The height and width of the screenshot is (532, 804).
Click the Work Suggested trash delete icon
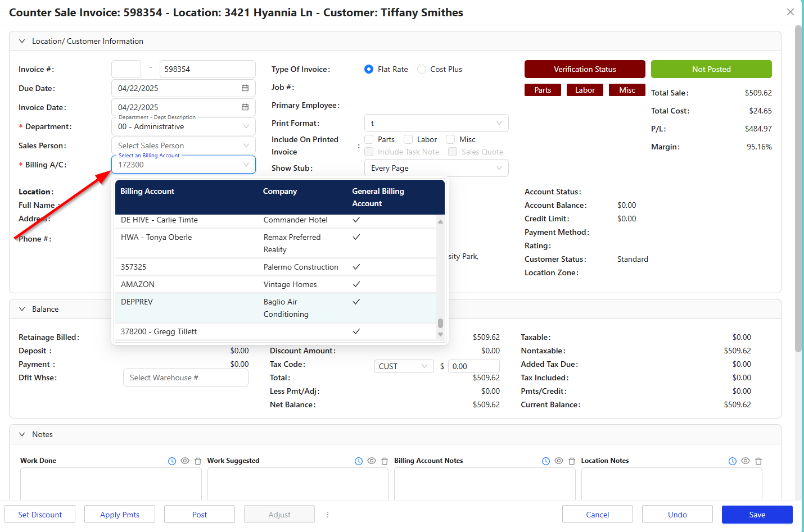click(385, 461)
